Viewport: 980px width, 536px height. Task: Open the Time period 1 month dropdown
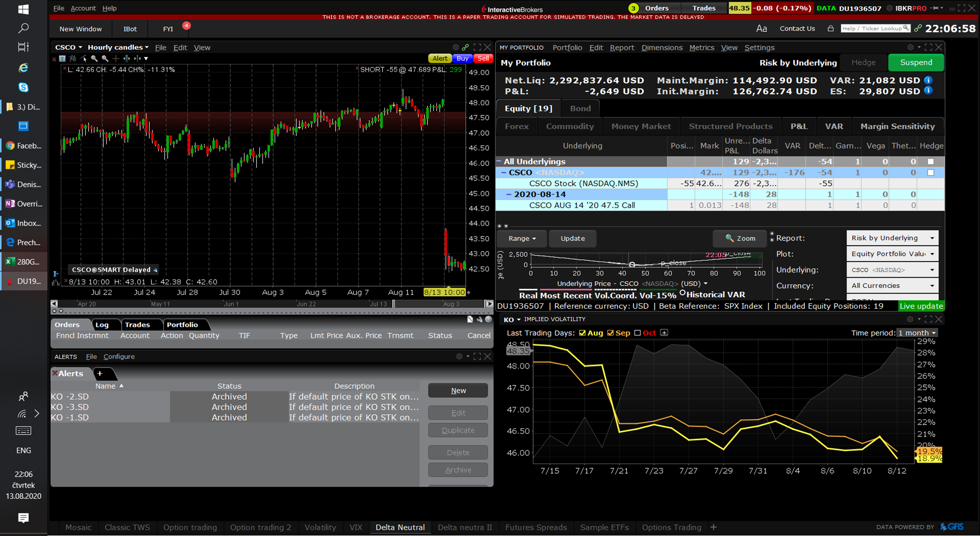917,333
